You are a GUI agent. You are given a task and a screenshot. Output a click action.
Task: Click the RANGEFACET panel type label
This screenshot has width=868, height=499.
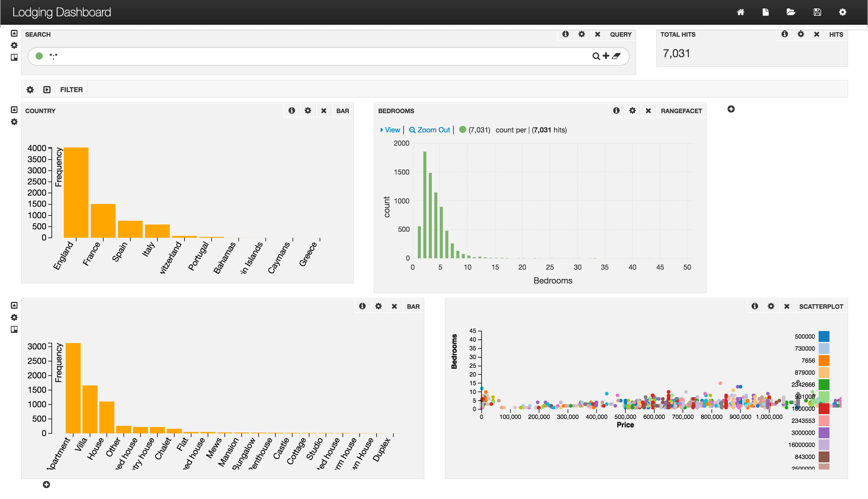tap(681, 111)
